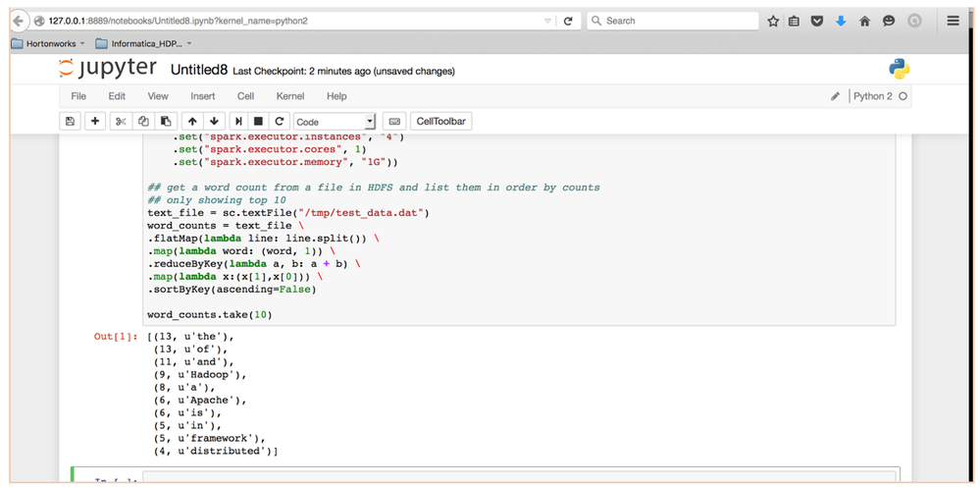Move the selected cell up

coord(192,122)
